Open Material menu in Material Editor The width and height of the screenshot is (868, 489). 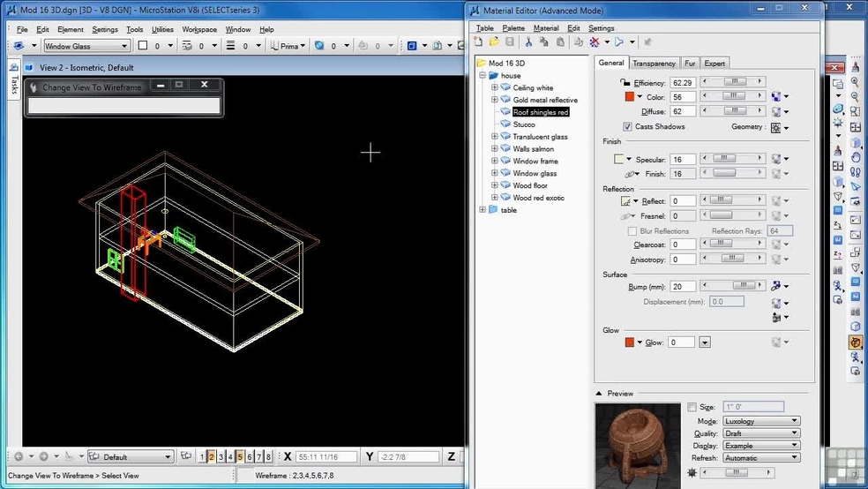546,27
